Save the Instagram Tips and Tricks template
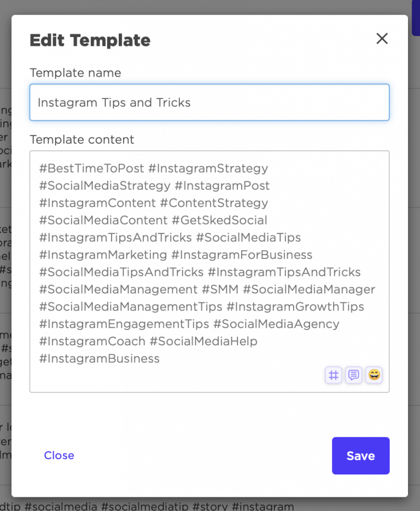Viewport: 420px width, 511px height. point(360,455)
